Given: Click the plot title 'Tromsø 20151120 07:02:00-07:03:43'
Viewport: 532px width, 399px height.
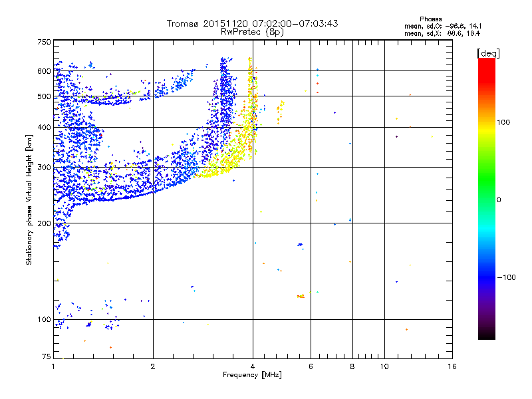Looking at the screenshot, I should 252,23.
